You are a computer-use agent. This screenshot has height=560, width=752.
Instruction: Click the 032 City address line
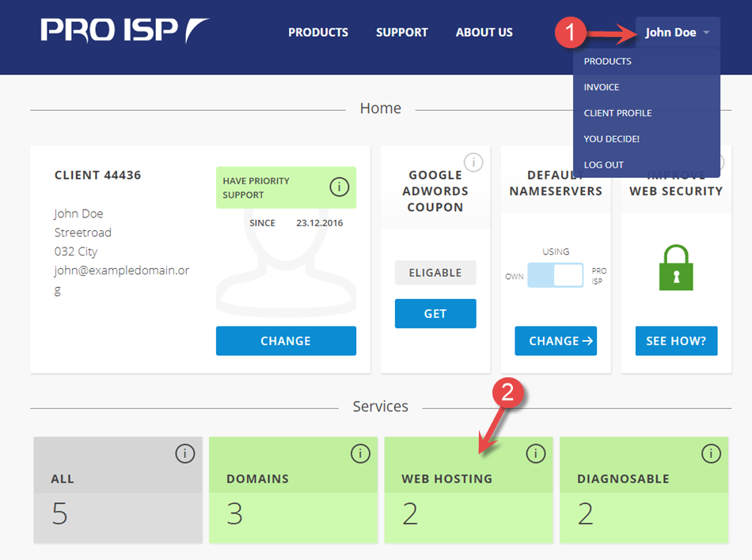76,252
